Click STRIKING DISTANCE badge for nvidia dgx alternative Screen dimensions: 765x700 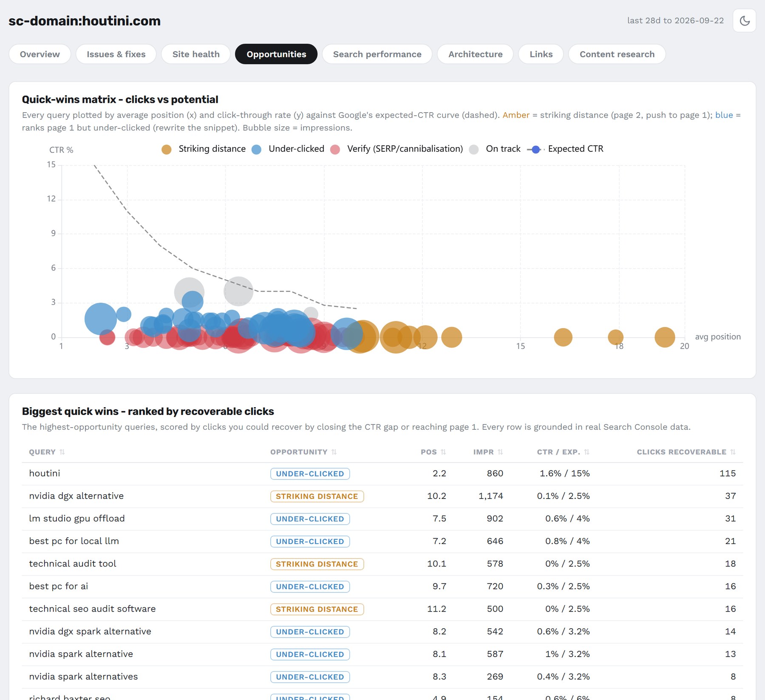coord(317,496)
